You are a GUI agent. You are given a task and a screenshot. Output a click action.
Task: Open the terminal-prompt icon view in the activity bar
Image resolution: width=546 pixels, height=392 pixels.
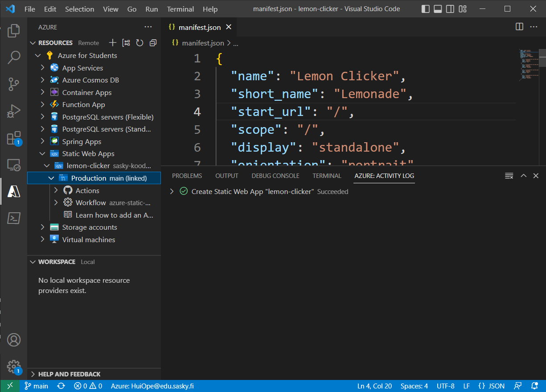[14, 218]
